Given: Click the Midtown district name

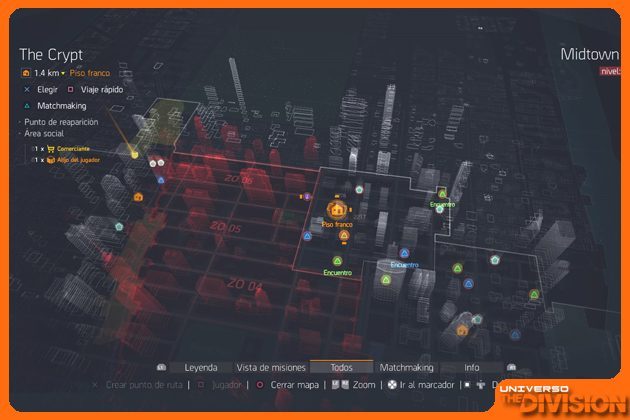Looking at the screenshot, I should (x=589, y=55).
